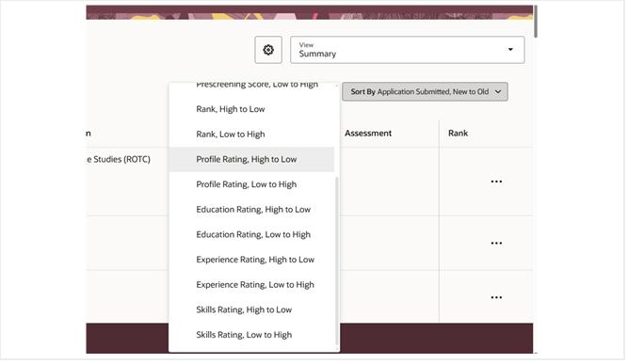
Task: Select Education Rating, Low to High
Action: (x=252, y=235)
